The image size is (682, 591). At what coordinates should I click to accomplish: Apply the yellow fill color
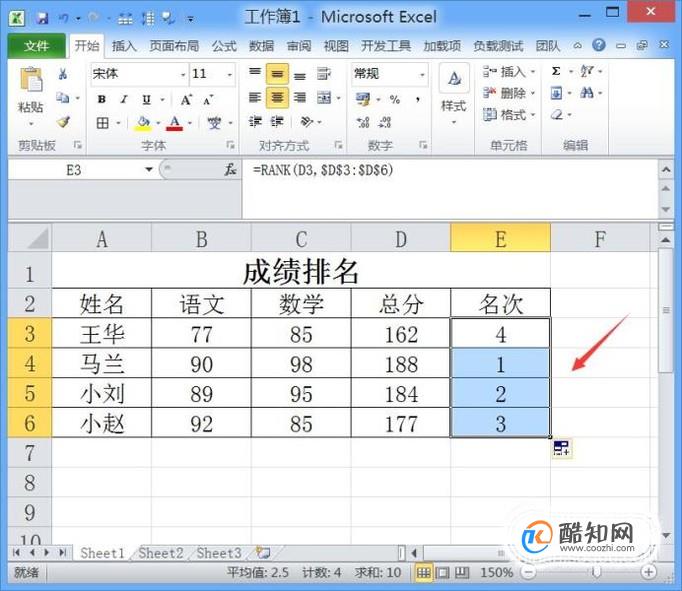[x=143, y=124]
